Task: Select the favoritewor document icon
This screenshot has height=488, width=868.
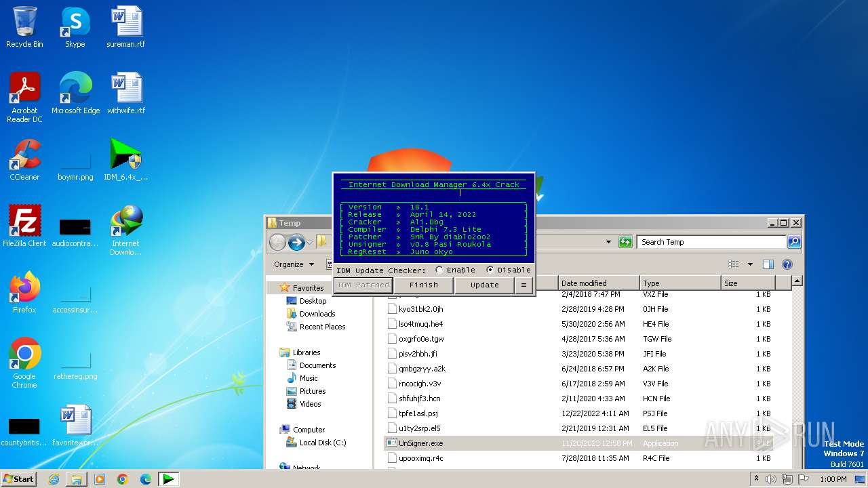Action: point(75,426)
